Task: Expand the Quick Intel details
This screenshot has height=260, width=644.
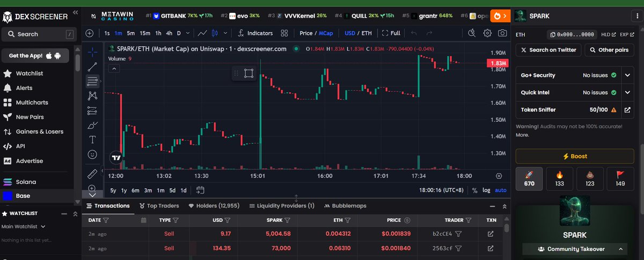Action: click(x=627, y=93)
